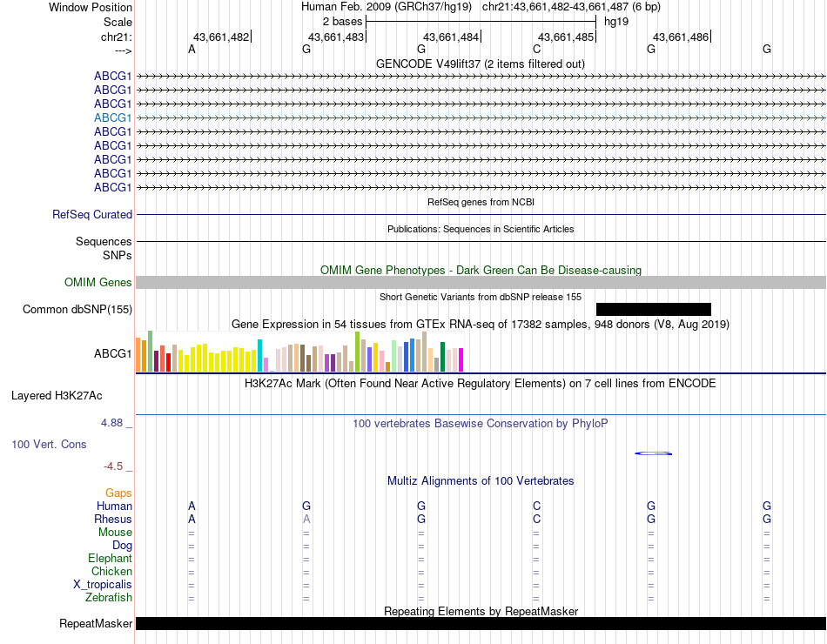Click the Window Position label
827x644 pixels.
pos(91,7)
